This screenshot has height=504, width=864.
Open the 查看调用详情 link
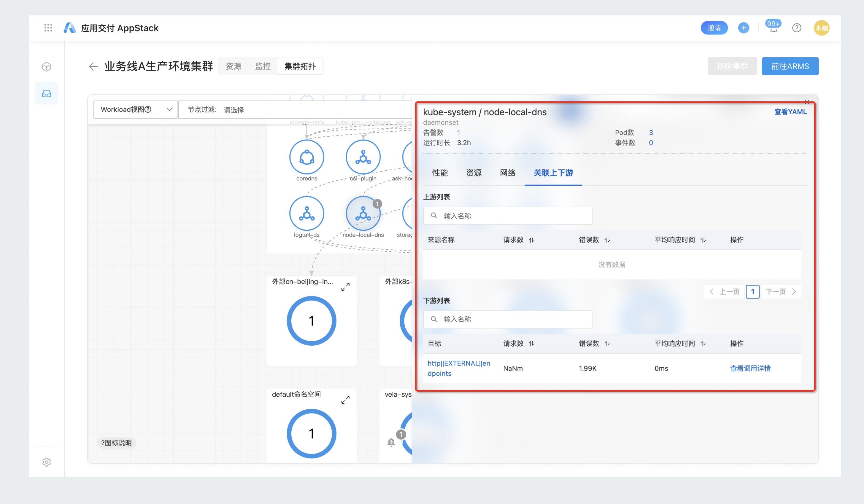point(750,368)
